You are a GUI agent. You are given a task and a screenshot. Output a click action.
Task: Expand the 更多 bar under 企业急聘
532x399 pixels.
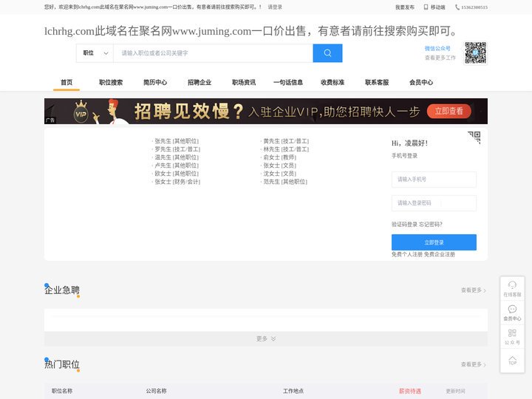tap(266, 338)
